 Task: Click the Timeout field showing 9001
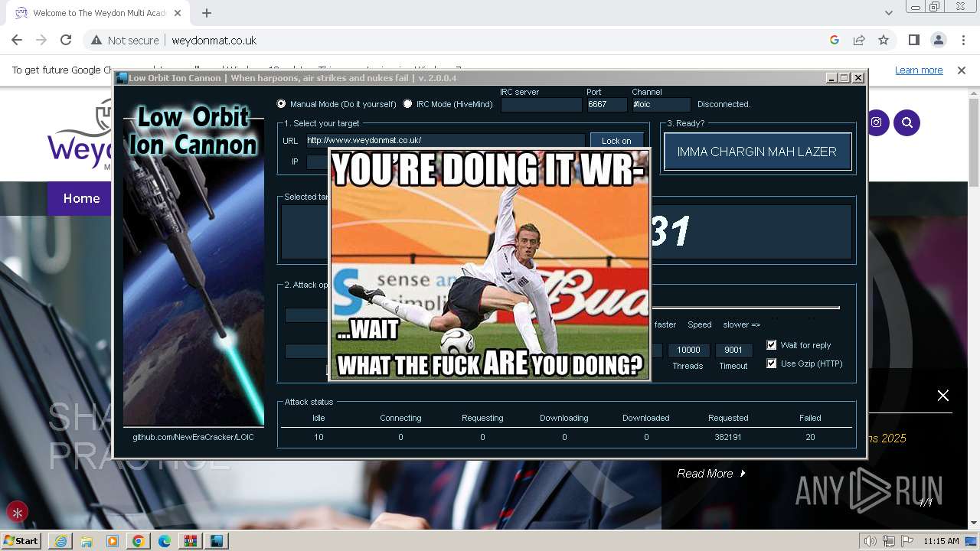733,350
